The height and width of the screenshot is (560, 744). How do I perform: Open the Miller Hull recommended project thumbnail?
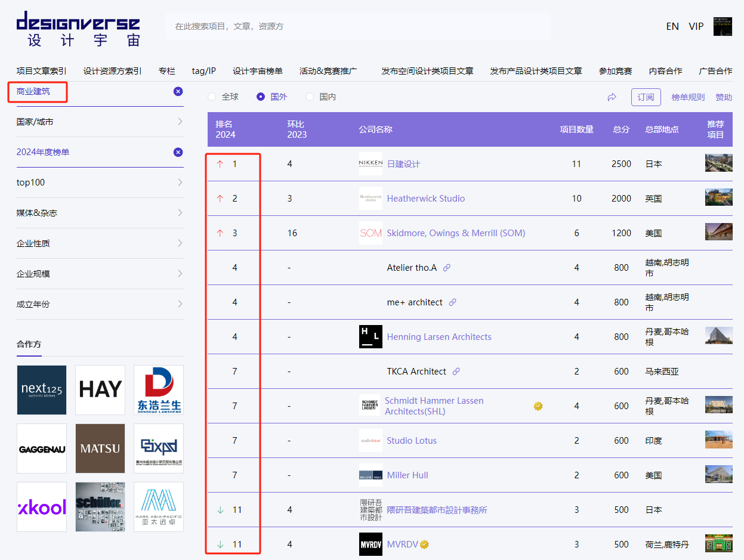coord(719,474)
